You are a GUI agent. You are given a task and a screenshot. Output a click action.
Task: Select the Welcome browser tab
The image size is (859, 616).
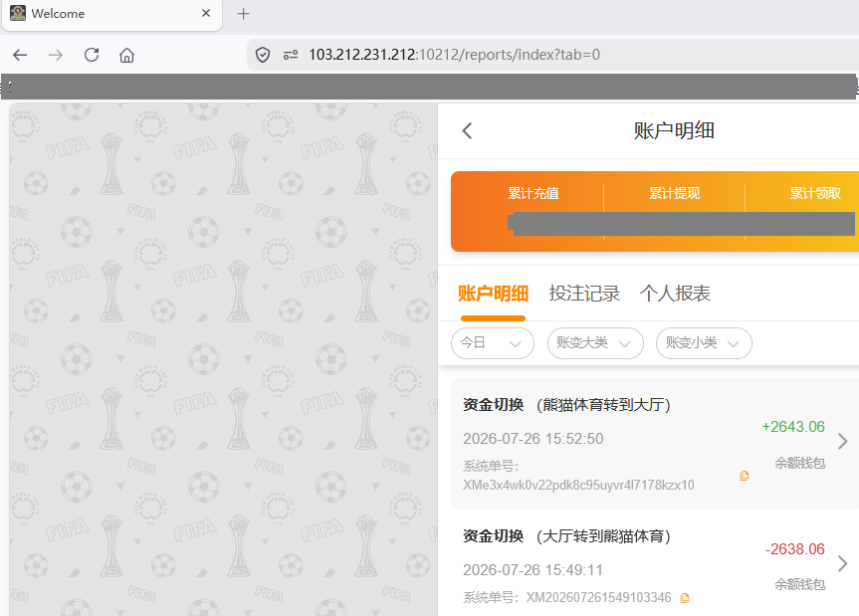coord(111,14)
